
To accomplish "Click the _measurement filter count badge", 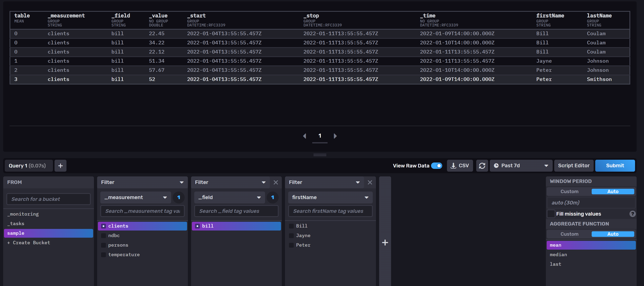I will click(x=179, y=197).
